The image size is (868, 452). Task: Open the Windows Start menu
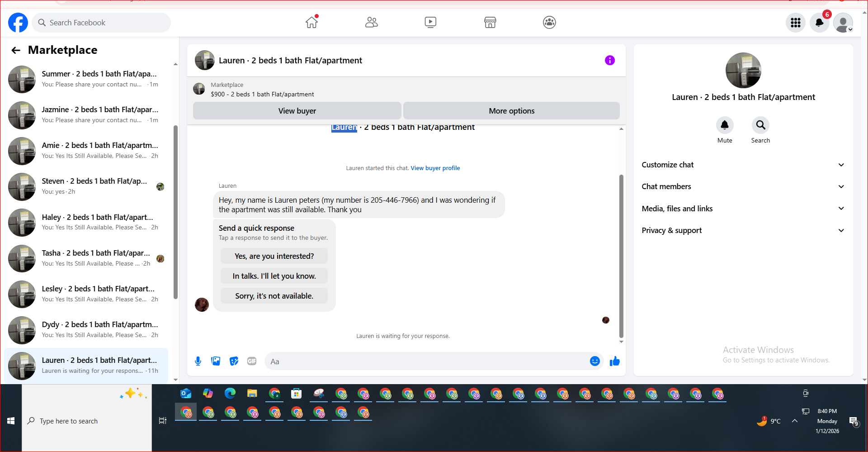(x=11, y=421)
